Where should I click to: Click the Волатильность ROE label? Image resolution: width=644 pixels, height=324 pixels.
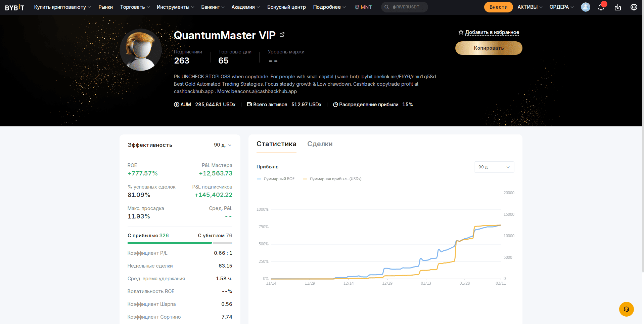(x=151, y=291)
